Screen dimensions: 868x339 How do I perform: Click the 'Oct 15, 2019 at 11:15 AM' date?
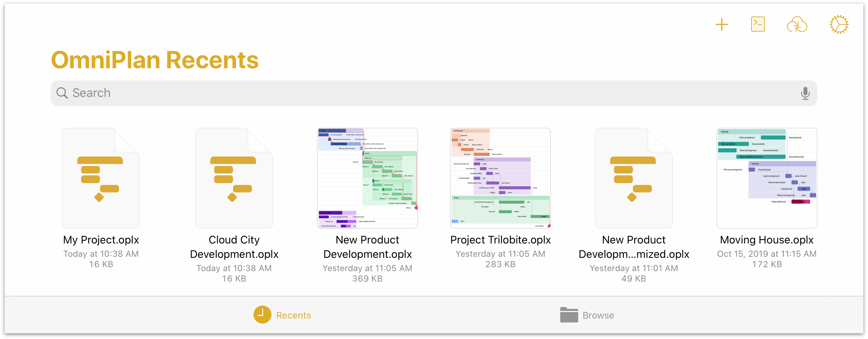[767, 254]
